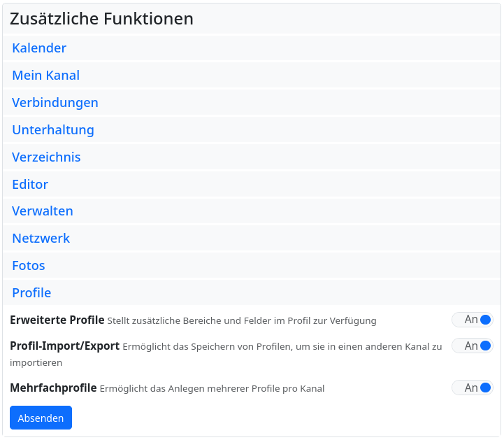Expand the Netzwerk section
Image resolution: width=504 pixels, height=440 pixels.
[x=41, y=239]
